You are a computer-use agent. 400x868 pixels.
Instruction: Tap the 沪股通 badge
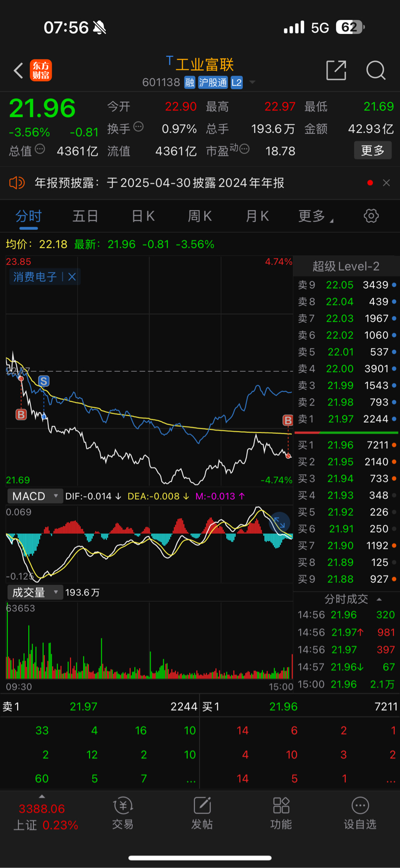213,82
